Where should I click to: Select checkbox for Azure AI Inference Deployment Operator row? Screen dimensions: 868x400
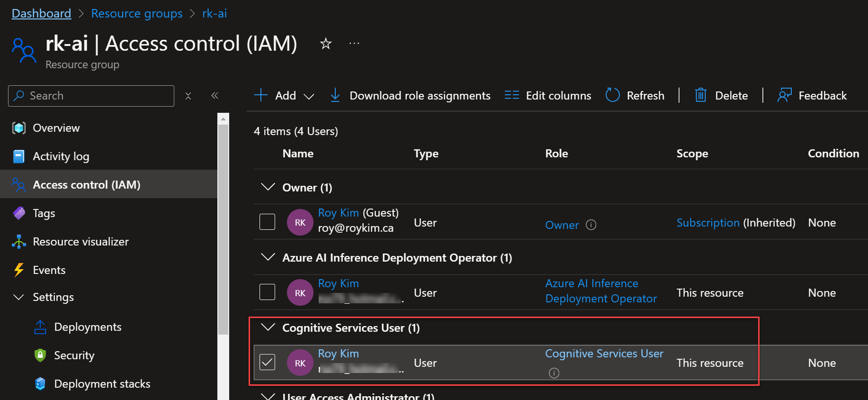click(x=268, y=292)
